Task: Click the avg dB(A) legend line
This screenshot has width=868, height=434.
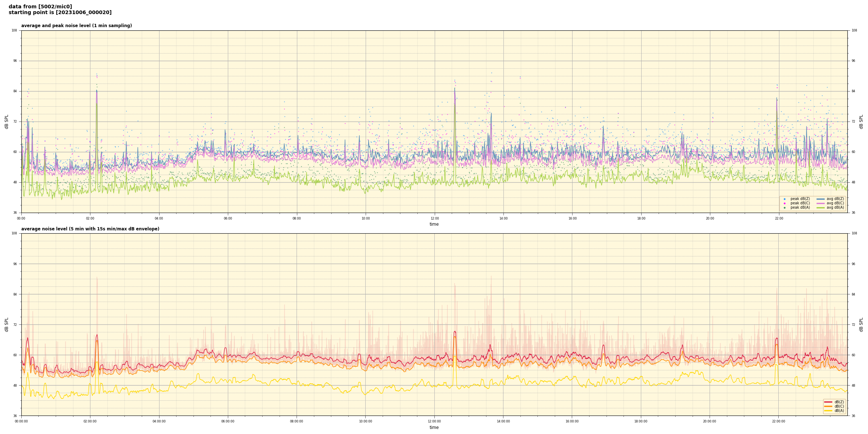Action: pyautogui.click(x=820, y=208)
